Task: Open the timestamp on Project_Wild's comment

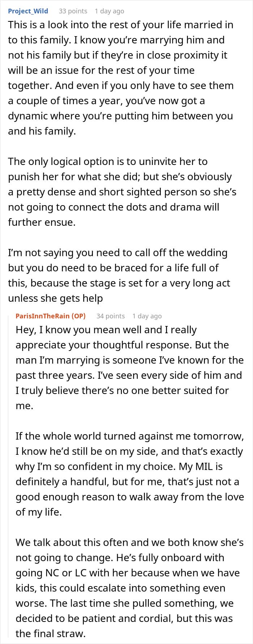Action: 109,11
